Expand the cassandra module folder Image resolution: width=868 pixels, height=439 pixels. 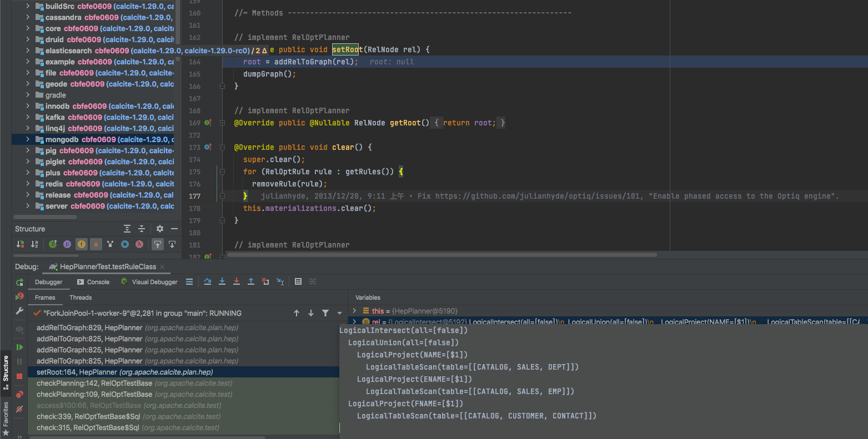point(28,17)
